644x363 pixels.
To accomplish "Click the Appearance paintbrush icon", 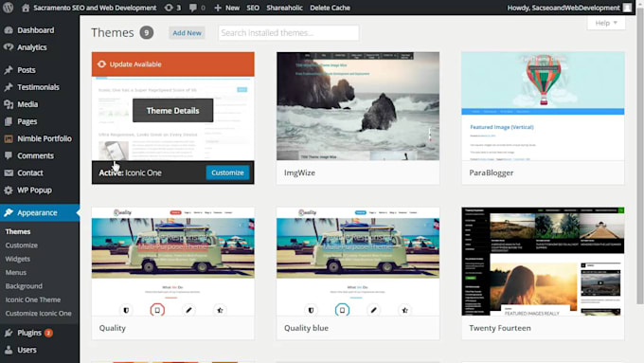I will point(9,212).
